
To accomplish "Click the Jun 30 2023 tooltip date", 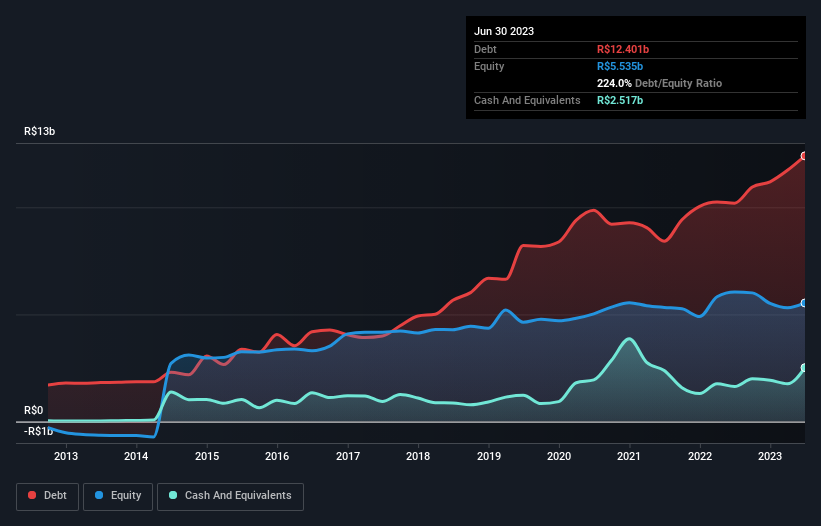I will tap(504, 31).
